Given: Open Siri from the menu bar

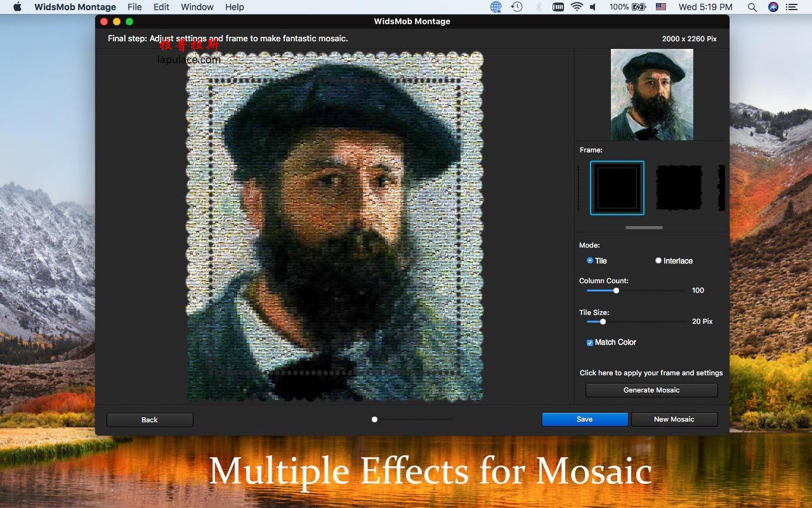Looking at the screenshot, I should click(x=773, y=7).
